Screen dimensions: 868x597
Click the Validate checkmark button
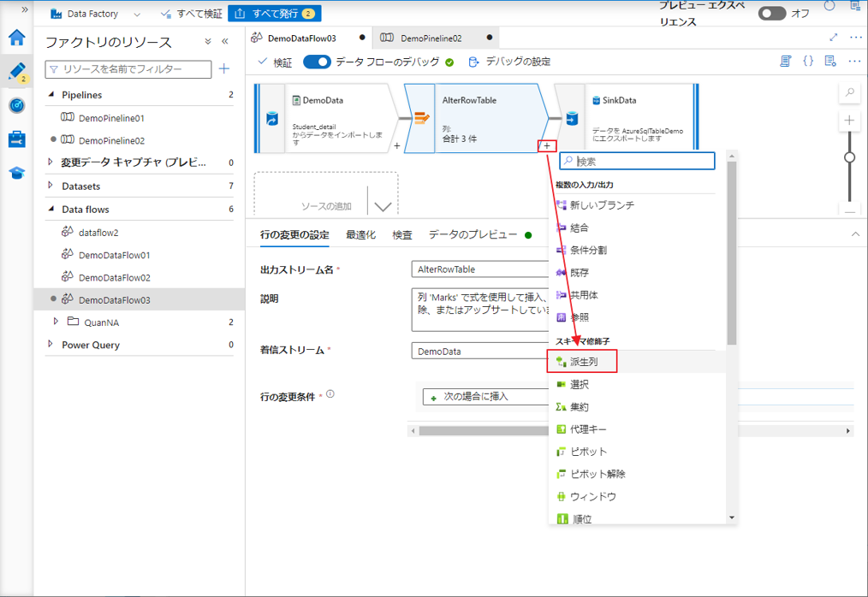pos(275,62)
